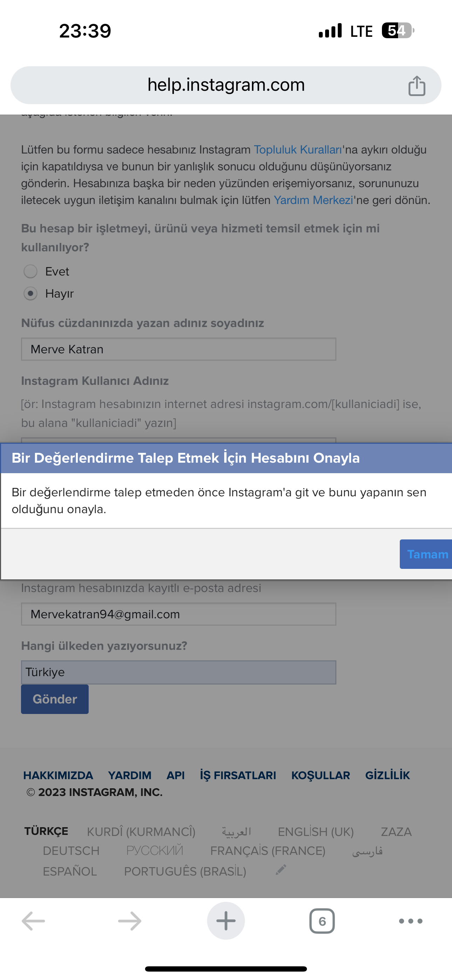Viewport: 452px width, 980px height.
Task: Open the HAKKIMIZDA footer link
Action: coord(58,775)
